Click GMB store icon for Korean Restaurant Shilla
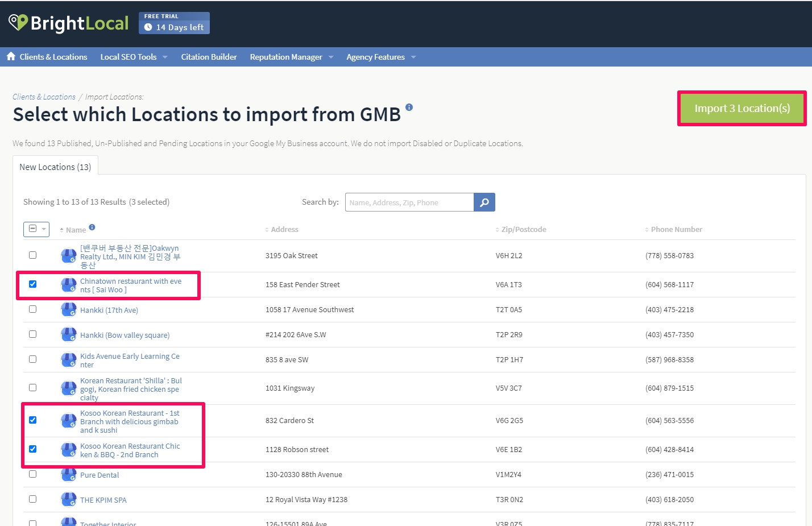Viewport: 812px width, 526px height. (69, 388)
